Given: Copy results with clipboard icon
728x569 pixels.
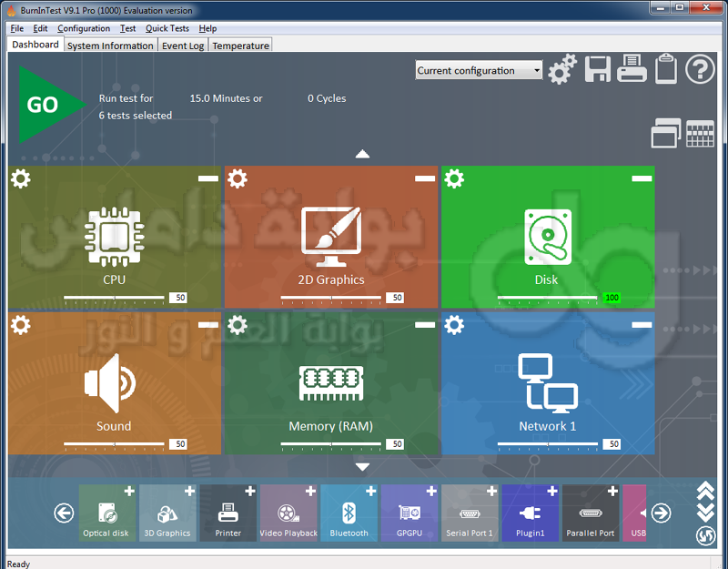Looking at the screenshot, I should click(666, 69).
